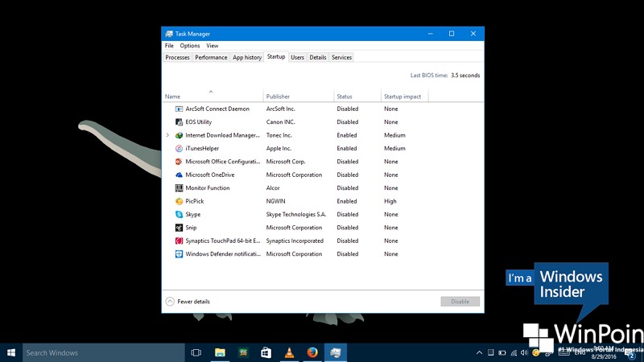Open File Explorer from the taskbar
Viewport: 644px width, 362px height.
(x=220, y=352)
